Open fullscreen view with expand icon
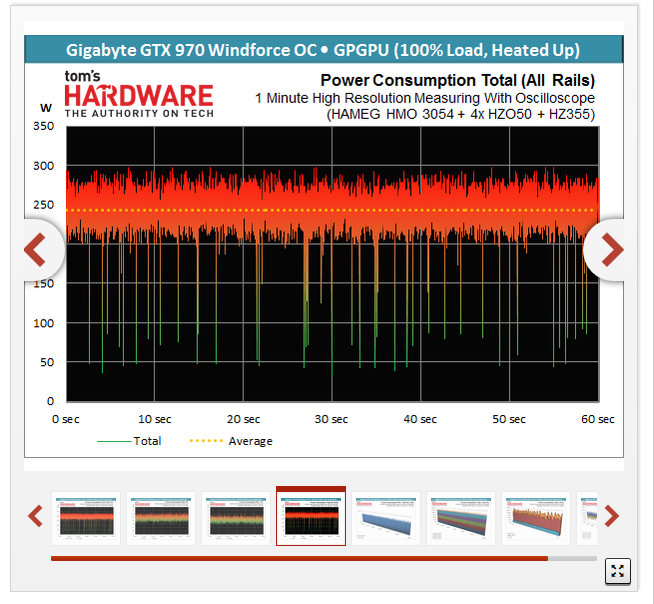 (617, 571)
